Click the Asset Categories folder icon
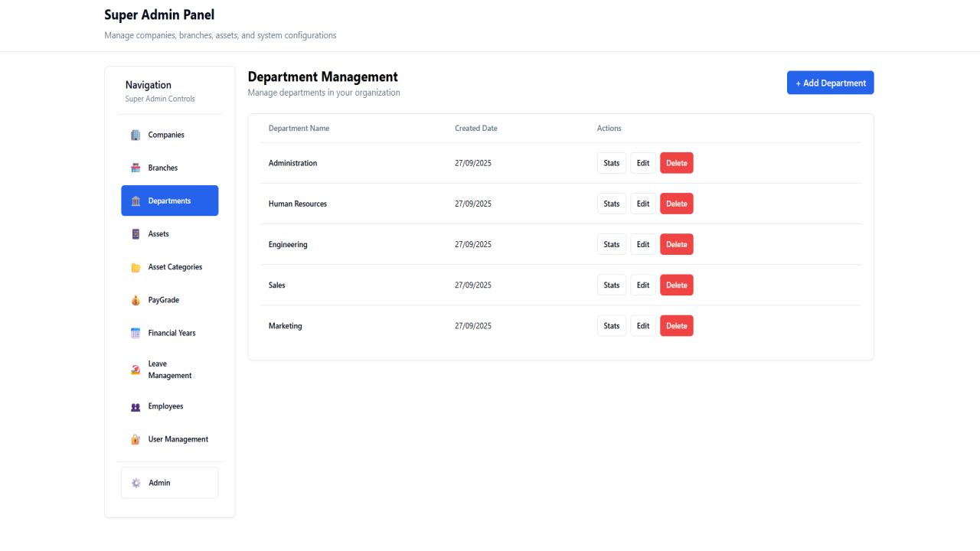This screenshot has height=551, width=980. point(136,267)
